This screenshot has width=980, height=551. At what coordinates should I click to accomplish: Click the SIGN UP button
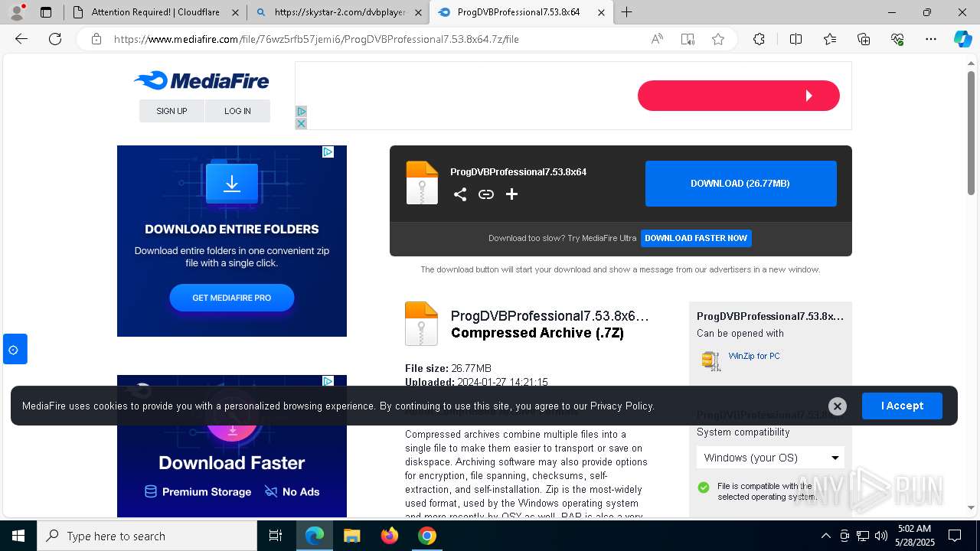[x=171, y=111]
